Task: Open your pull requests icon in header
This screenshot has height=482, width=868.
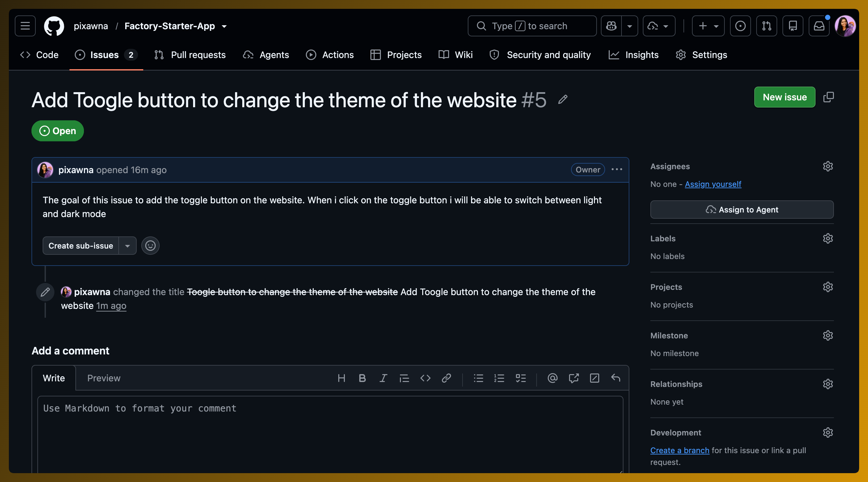Action: tap(767, 26)
